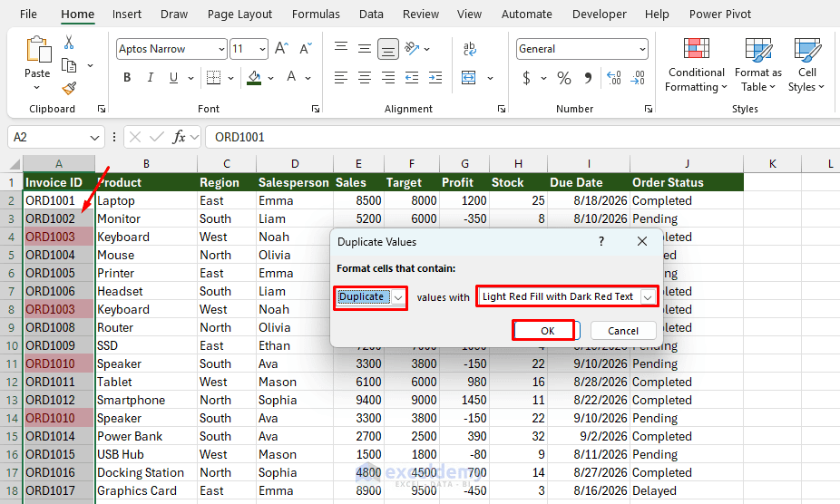Viewport: 840px width, 504px height.
Task: Toggle Italic formatting
Action: [151, 78]
